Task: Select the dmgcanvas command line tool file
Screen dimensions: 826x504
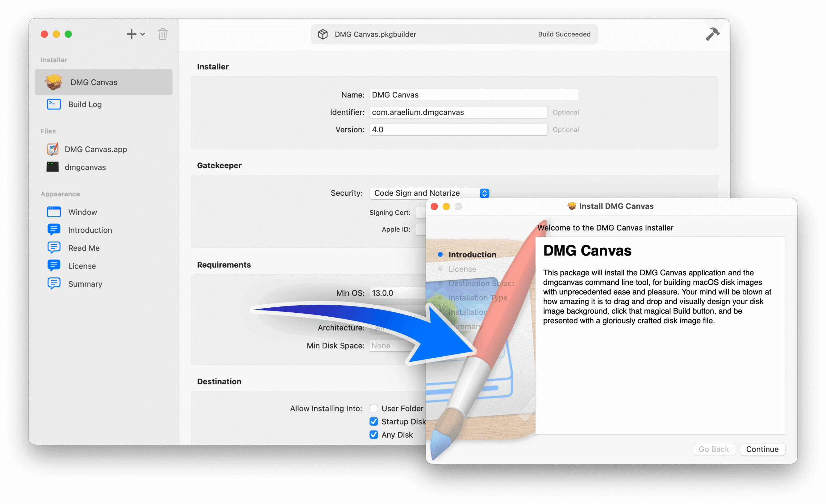Action: pos(85,167)
